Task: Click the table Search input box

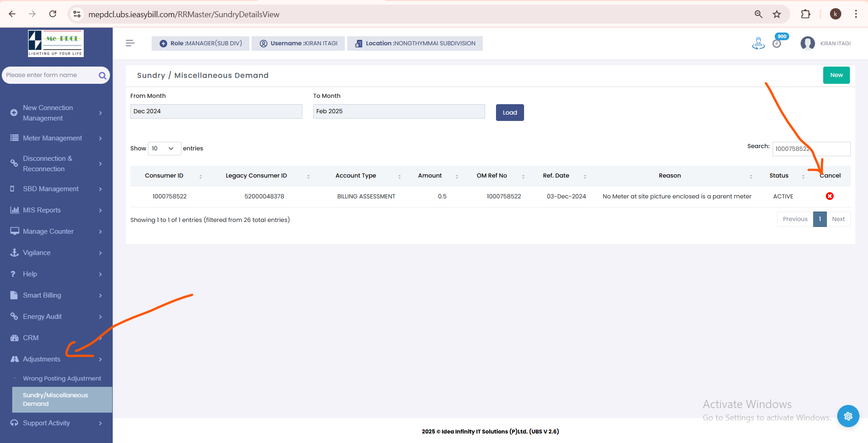Action: pos(811,149)
